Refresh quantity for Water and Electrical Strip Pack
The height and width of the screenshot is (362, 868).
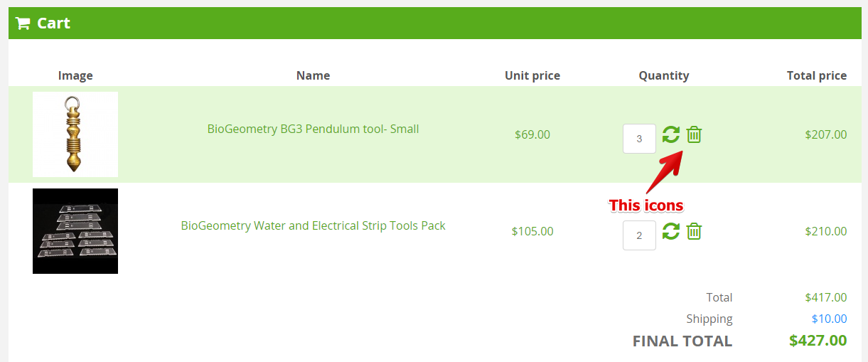(670, 231)
